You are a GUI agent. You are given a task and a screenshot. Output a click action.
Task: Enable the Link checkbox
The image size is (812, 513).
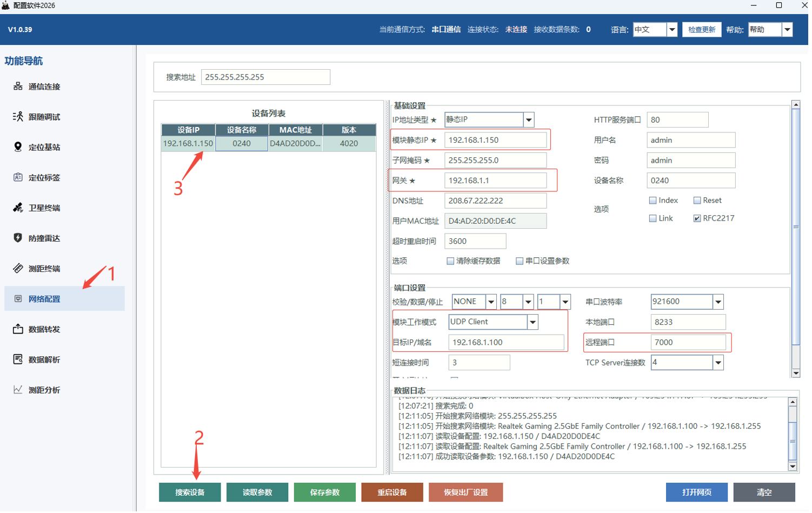[653, 218]
